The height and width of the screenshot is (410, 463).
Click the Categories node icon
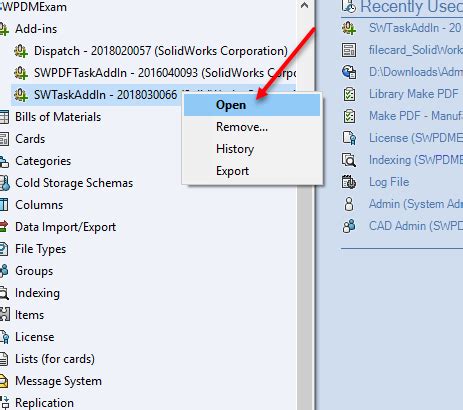click(4, 161)
